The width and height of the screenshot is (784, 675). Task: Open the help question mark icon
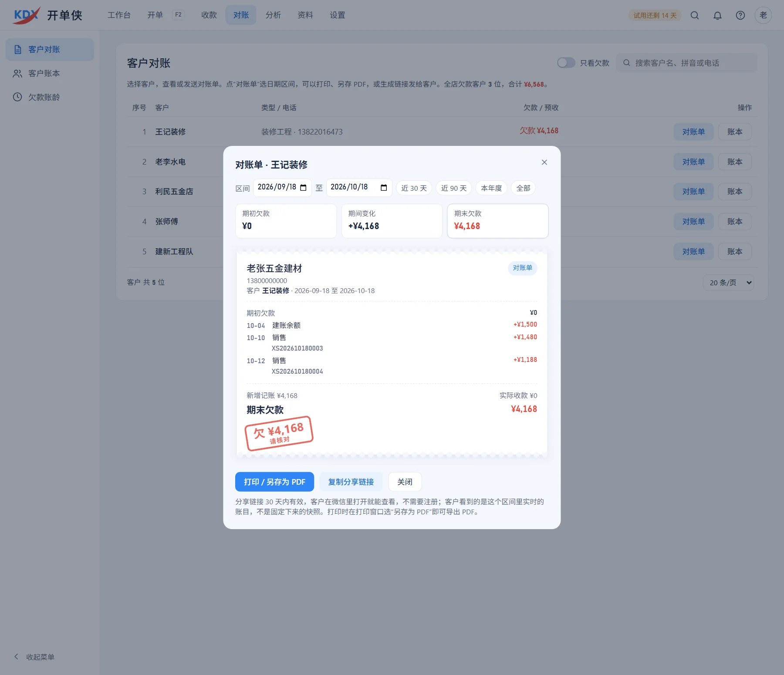[x=740, y=15]
